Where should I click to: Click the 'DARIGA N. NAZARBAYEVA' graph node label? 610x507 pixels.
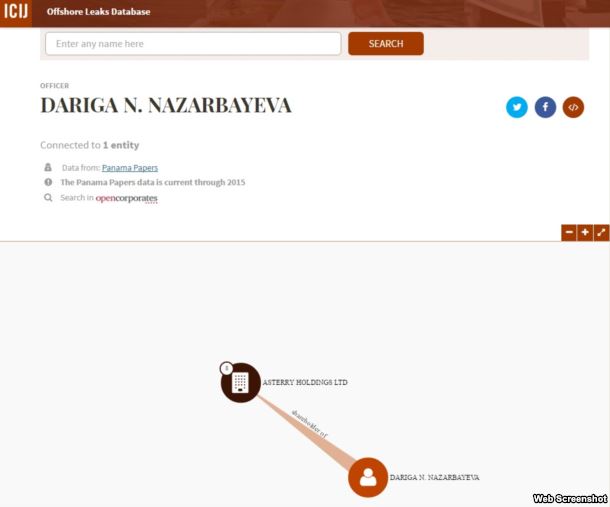pyautogui.click(x=435, y=477)
